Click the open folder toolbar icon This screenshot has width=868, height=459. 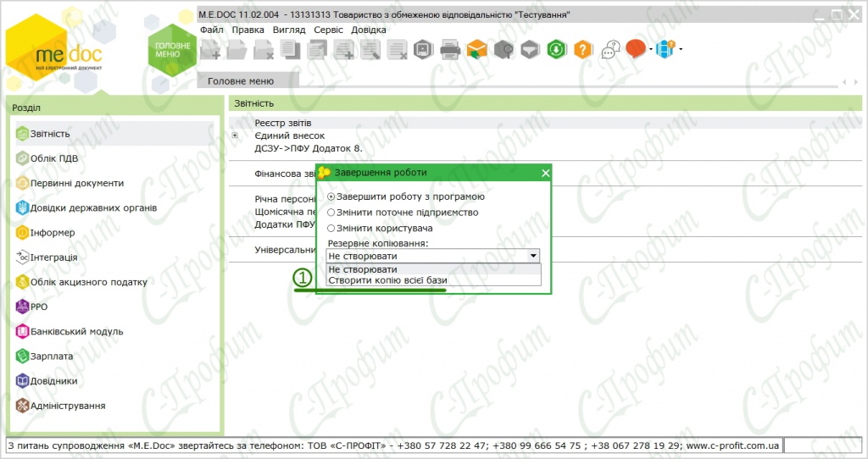[236, 50]
